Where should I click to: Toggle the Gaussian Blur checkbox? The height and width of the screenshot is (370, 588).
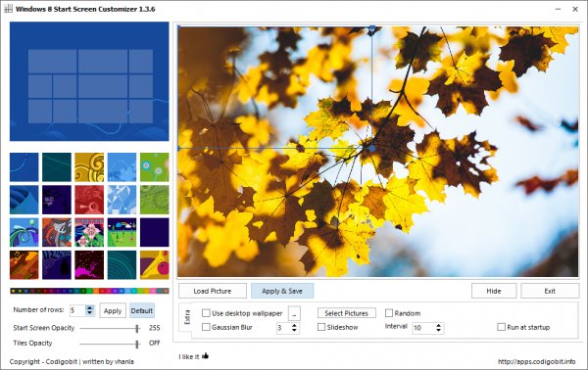[x=206, y=327]
